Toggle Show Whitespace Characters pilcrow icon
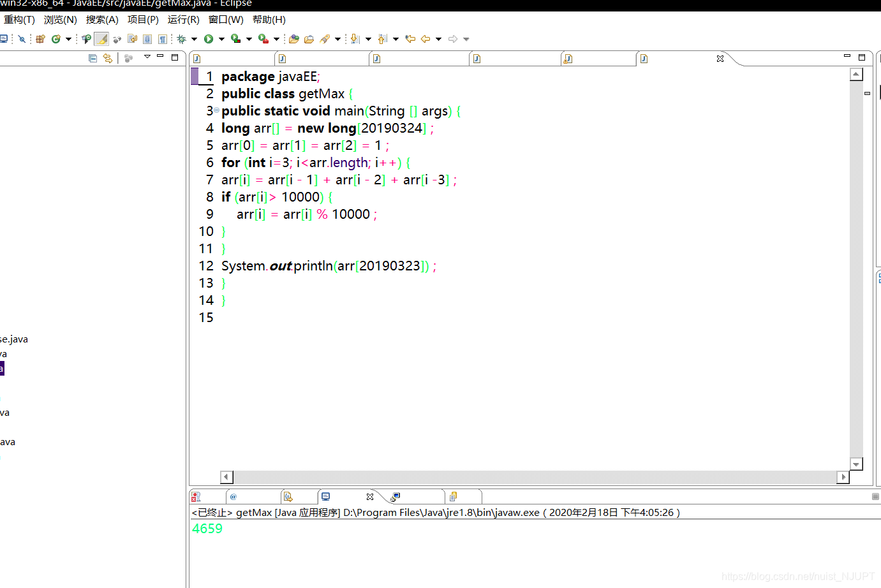This screenshot has height=588, width=881. [x=163, y=39]
